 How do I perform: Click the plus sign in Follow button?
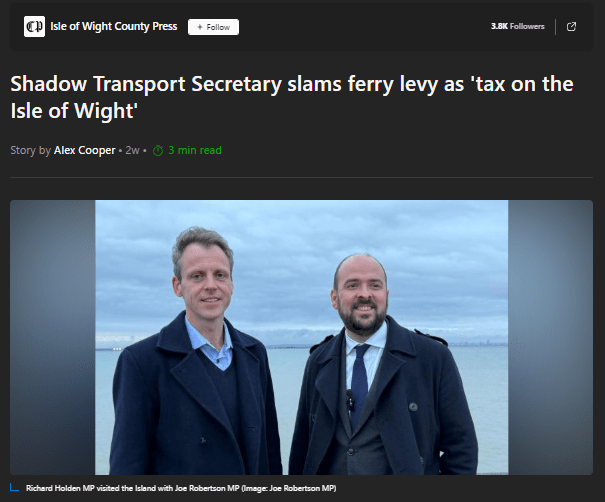coord(200,27)
